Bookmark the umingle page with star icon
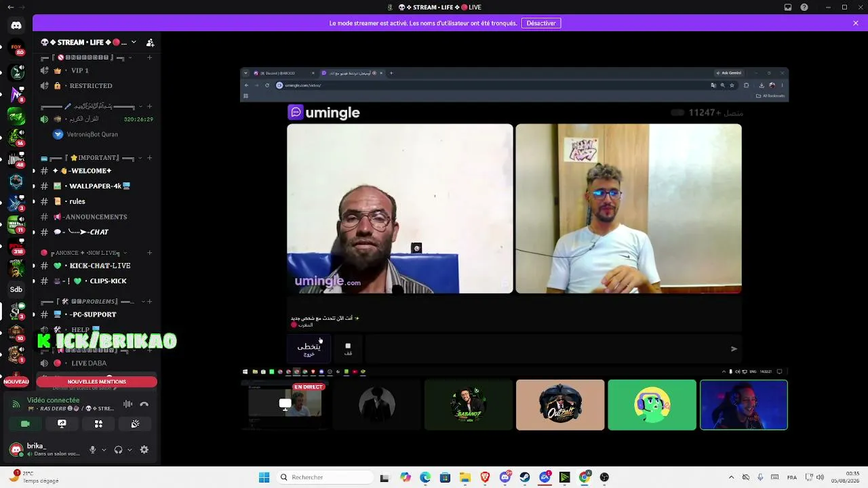This screenshot has width=868, height=488. click(x=732, y=85)
